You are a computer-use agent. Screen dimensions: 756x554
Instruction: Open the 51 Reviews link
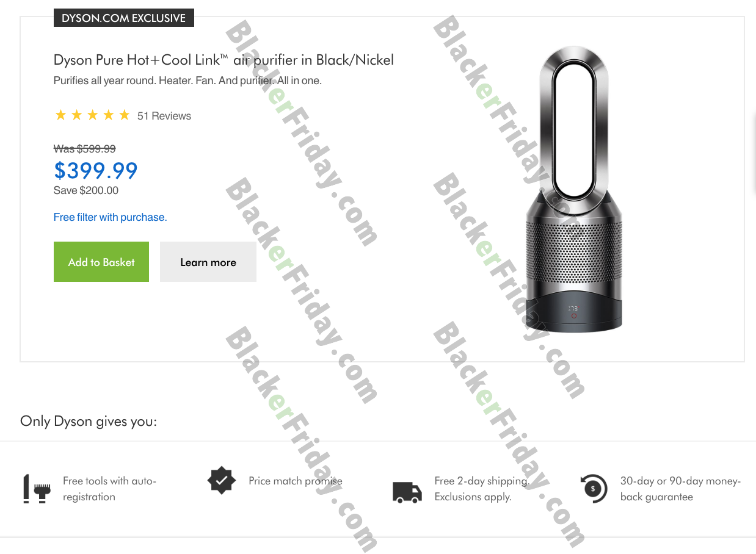pyautogui.click(x=164, y=116)
